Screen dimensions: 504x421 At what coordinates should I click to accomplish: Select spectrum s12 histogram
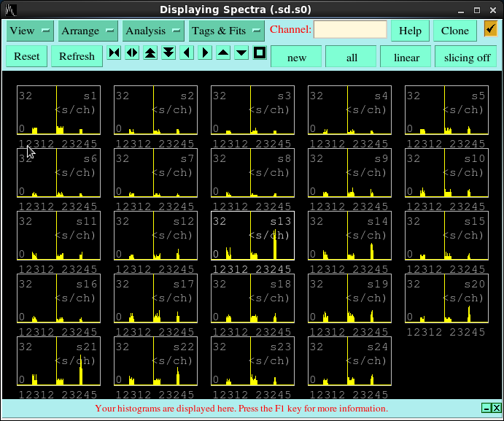(x=155, y=236)
